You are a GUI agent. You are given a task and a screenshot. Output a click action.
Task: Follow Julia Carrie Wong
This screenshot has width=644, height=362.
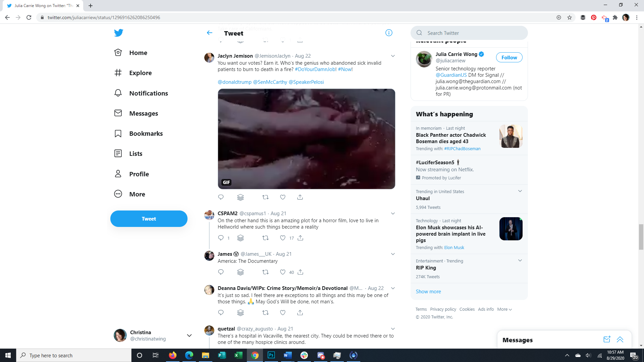(x=509, y=58)
